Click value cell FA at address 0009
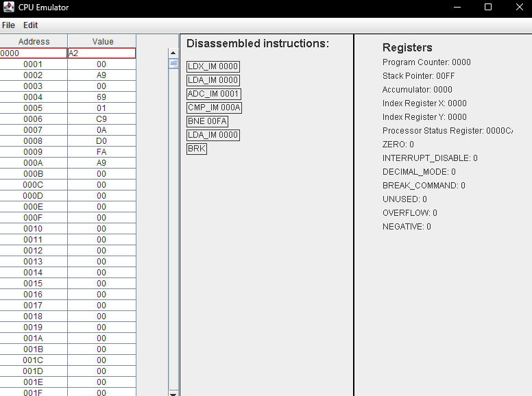The image size is (532, 396). (x=101, y=152)
